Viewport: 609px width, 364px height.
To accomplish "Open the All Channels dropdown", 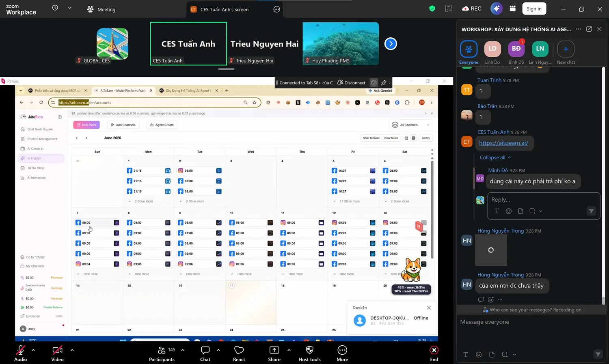I will pyautogui.click(x=410, y=125).
